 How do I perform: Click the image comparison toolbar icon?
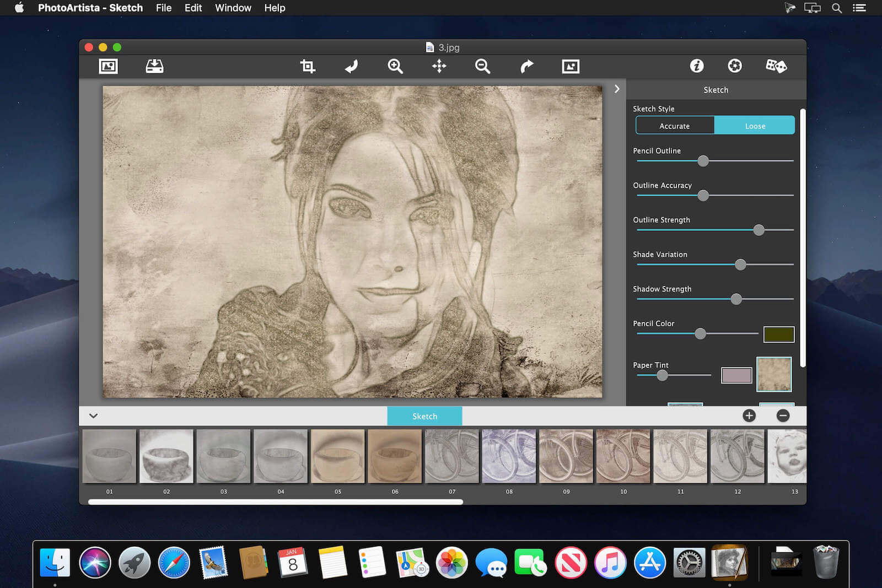click(x=571, y=66)
